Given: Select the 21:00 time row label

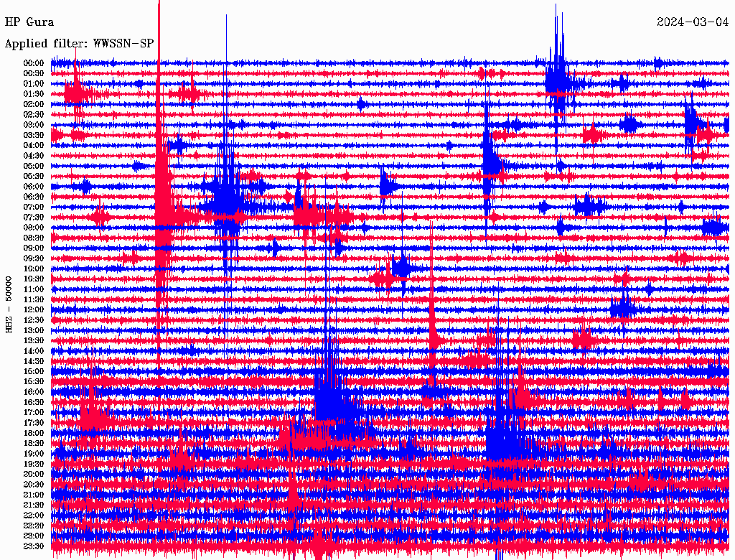Looking at the screenshot, I should pyautogui.click(x=33, y=495).
